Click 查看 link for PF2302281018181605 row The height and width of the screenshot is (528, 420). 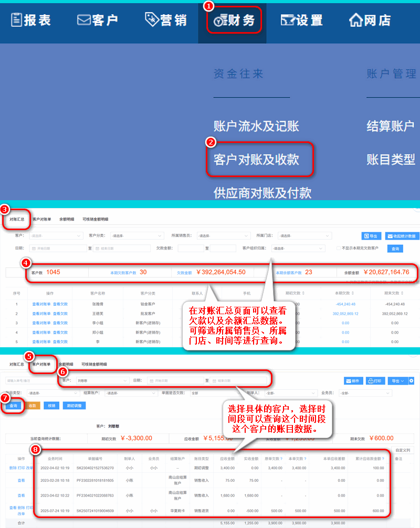pos(21,481)
